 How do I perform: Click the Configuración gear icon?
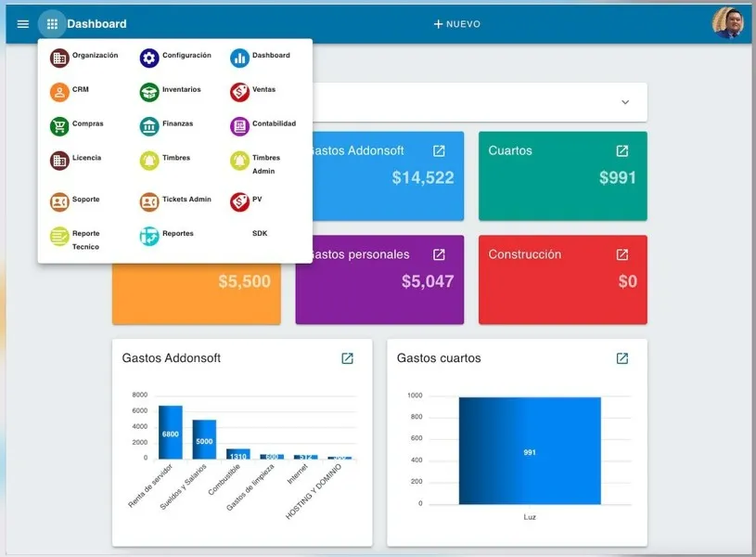[x=147, y=57]
